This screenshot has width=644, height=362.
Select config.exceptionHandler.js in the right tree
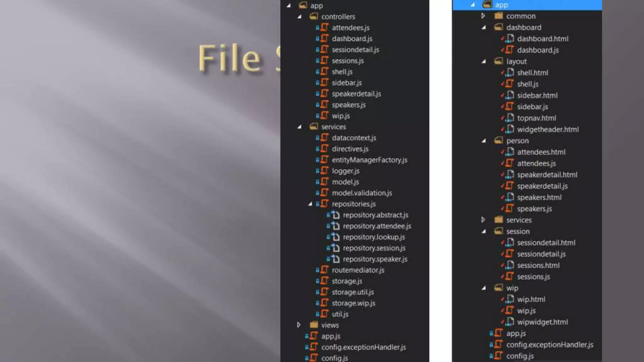(549, 345)
